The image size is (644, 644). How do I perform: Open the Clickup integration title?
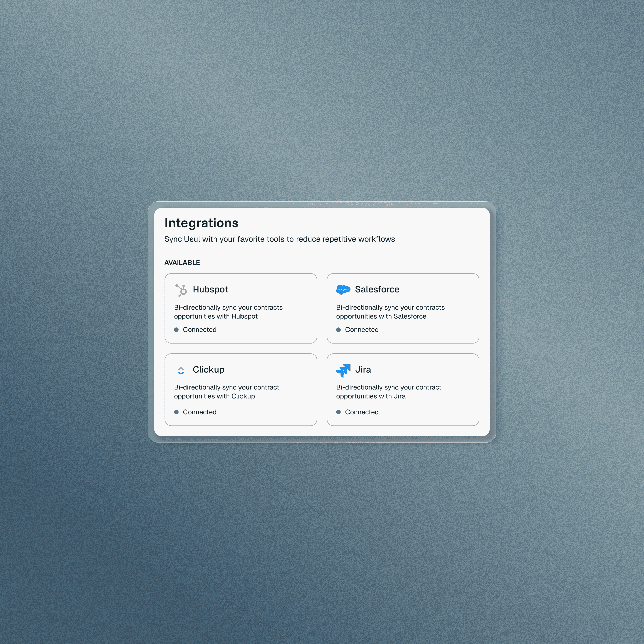208,370
